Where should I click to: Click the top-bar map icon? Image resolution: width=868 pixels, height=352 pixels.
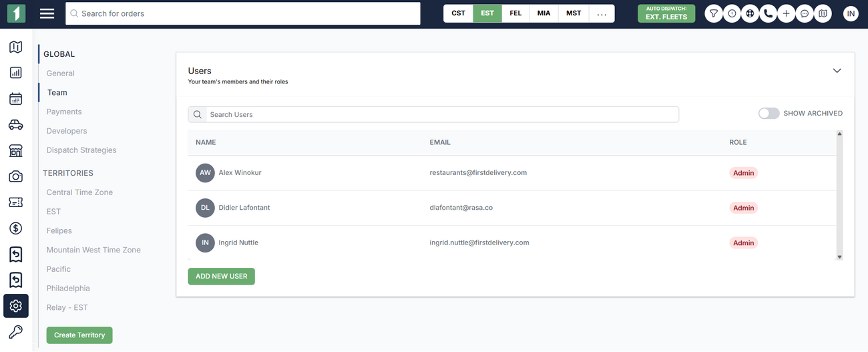click(x=823, y=13)
